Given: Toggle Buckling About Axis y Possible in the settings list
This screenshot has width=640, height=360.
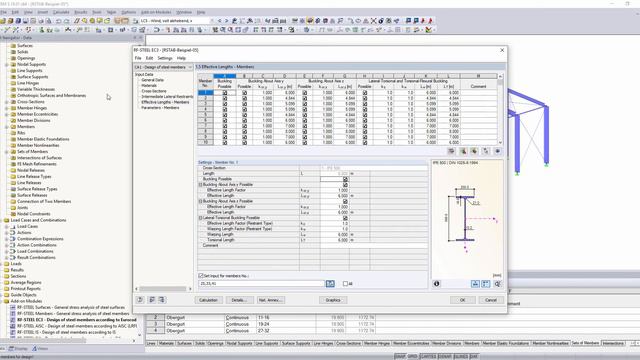Looking at the screenshot, I should tap(345, 185).
